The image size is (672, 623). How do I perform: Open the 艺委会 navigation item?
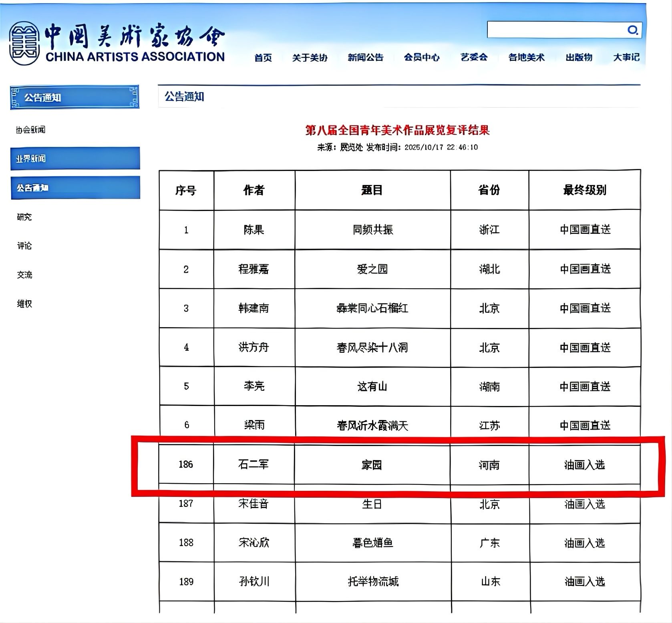(x=474, y=58)
